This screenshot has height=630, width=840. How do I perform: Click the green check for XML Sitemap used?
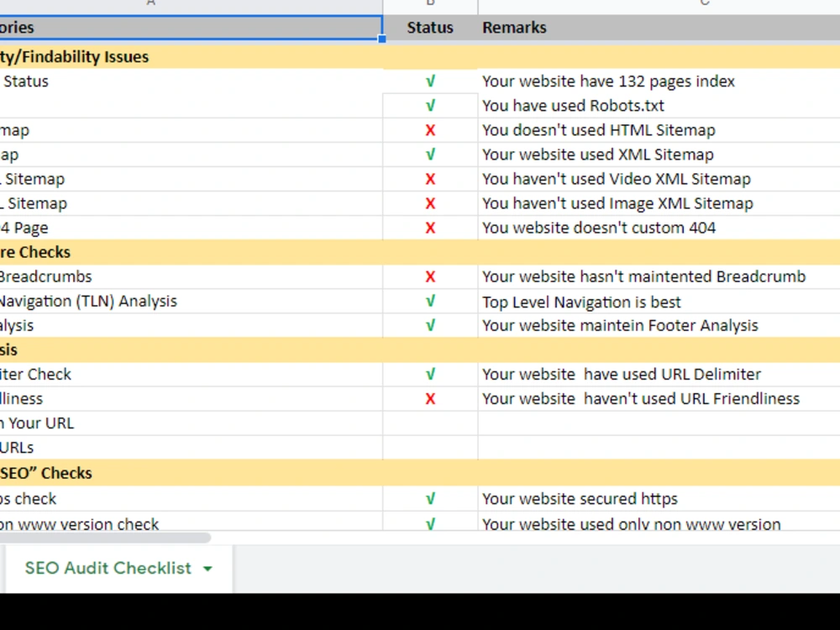[x=430, y=155]
